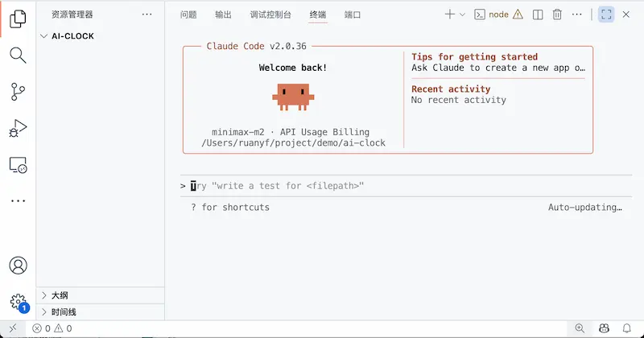Open the new terminal profile dropdown arrow
The height and width of the screenshot is (338, 644).
click(x=462, y=14)
